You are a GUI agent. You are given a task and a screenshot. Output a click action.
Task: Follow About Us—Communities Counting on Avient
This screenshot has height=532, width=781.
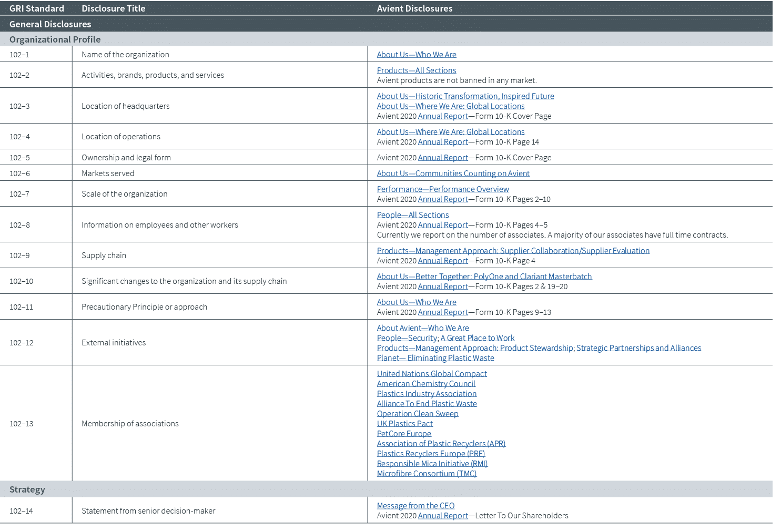click(x=453, y=173)
